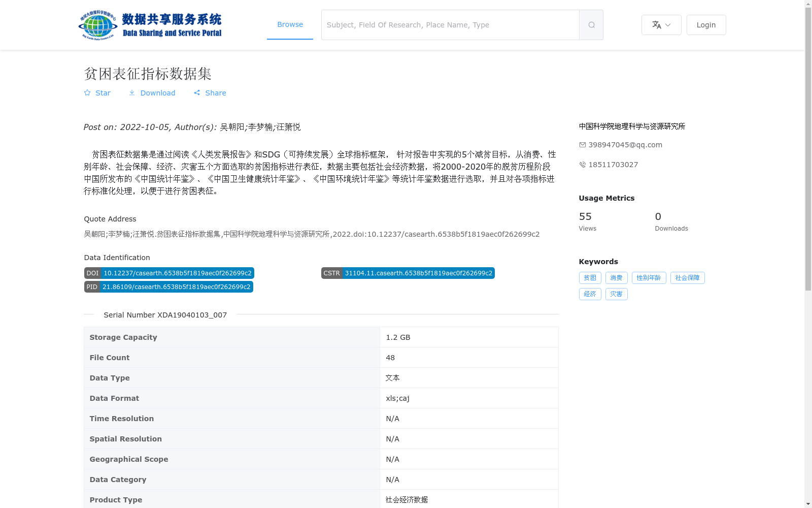Image resolution: width=812 pixels, height=508 pixels.
Task: Click the 贫困 keyword tag
Action: click(590, 278)
